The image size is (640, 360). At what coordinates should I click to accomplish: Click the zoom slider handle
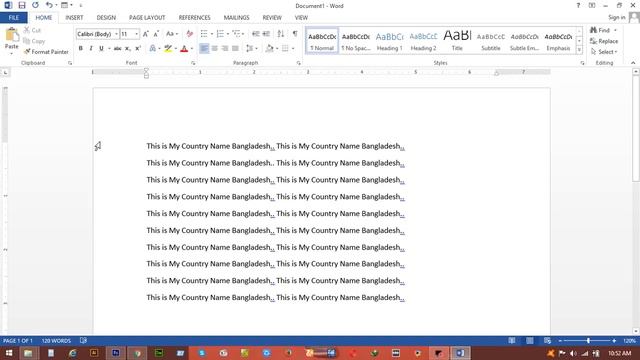tap(588, 340)
